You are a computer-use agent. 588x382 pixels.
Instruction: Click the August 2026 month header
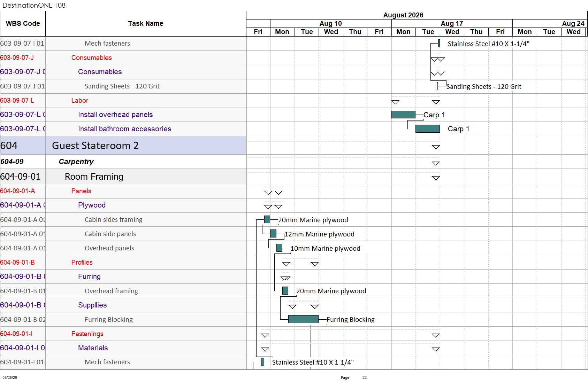(x=403, y=15)
